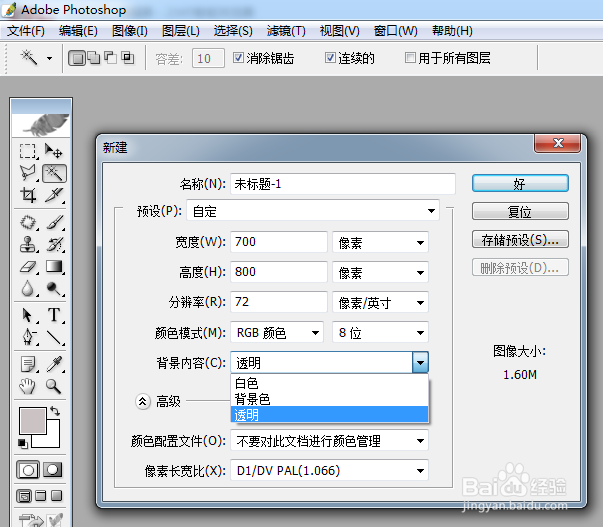Select the Clone Stamp tool
Viewport: 603px width, 527px height.
[28, 244]
